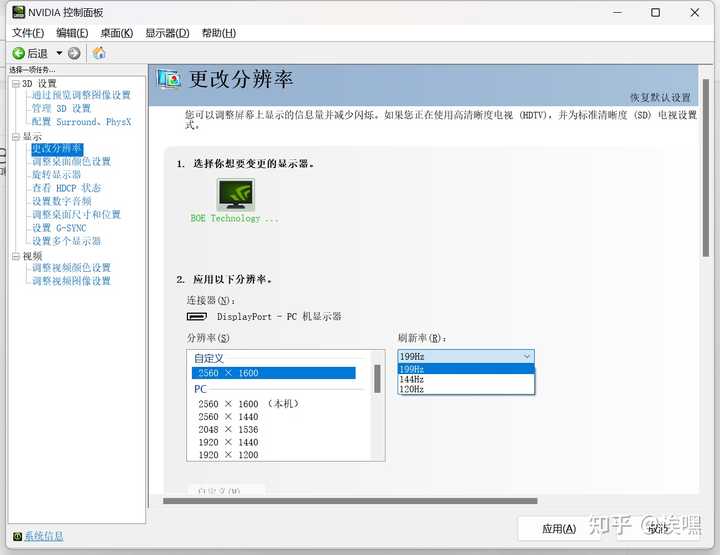
Task: Choose 120Hz in refresh rate list
Action: 466,389
